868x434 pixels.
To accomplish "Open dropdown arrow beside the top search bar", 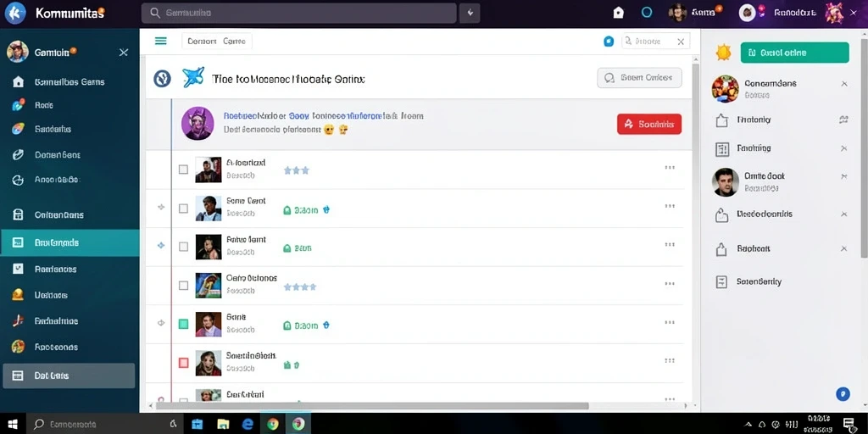I will coord(470,13).
